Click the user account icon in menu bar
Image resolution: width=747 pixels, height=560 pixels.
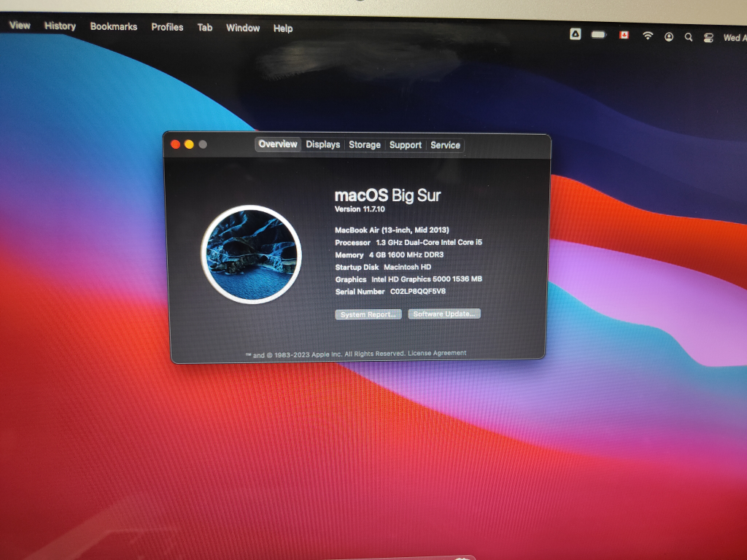[x=669, y=36]
